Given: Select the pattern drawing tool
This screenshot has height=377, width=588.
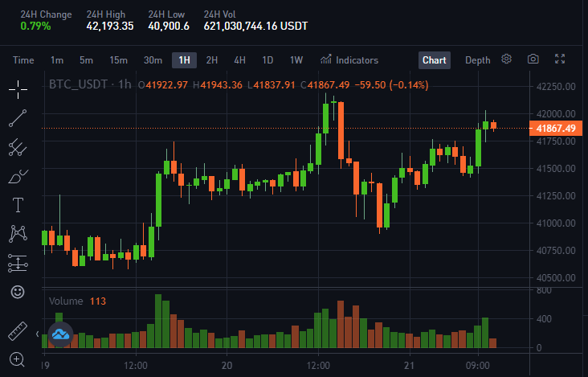Looking at the screenshot, I should (18, 234).
